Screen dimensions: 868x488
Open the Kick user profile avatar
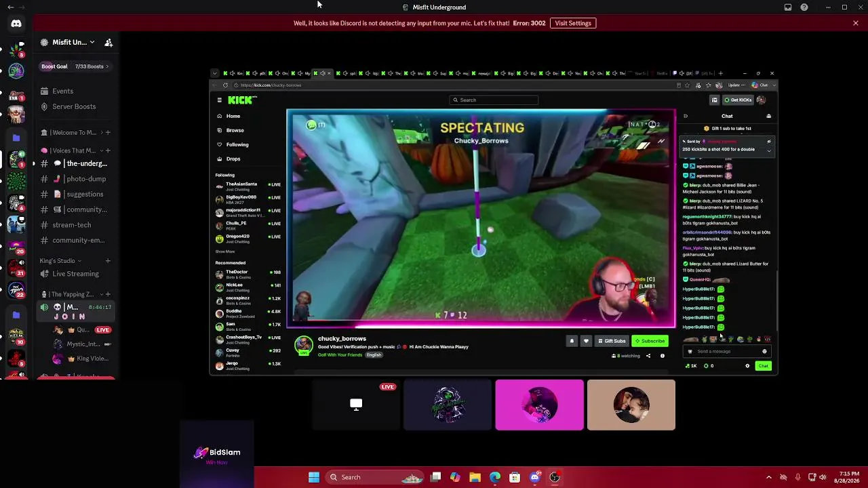[761, 100]
